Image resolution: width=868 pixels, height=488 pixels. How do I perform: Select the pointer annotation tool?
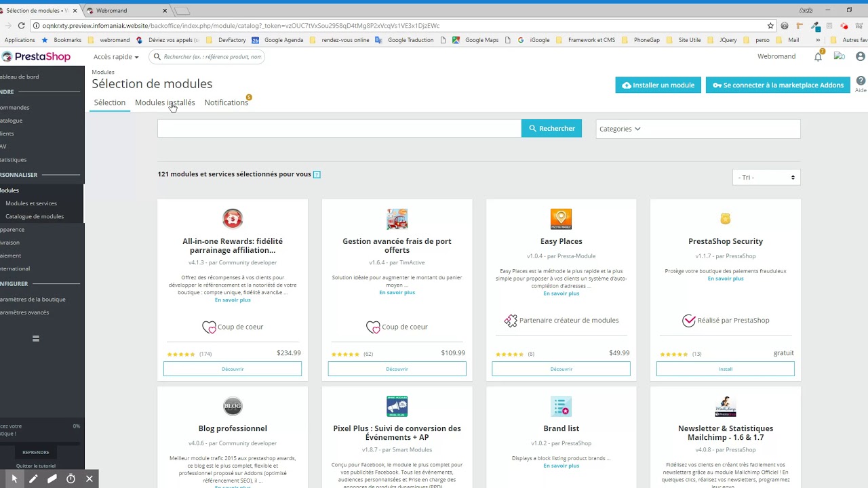[x=14, y=479]
